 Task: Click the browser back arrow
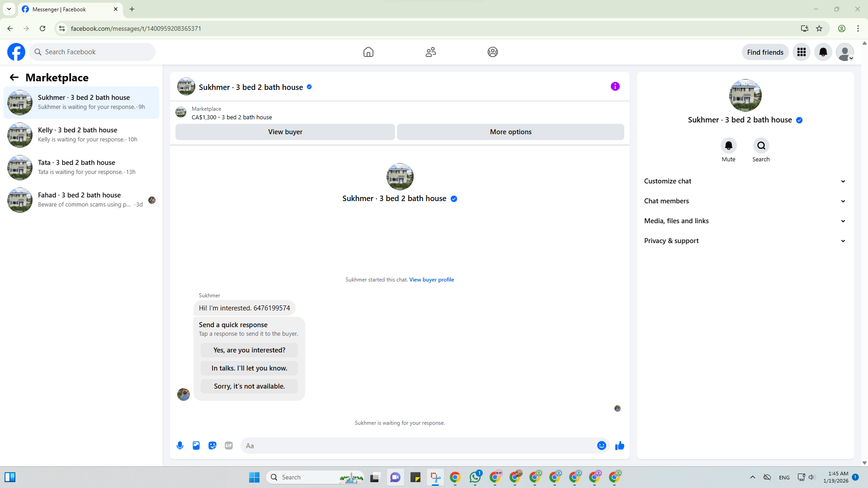click(x=10, y=28)
